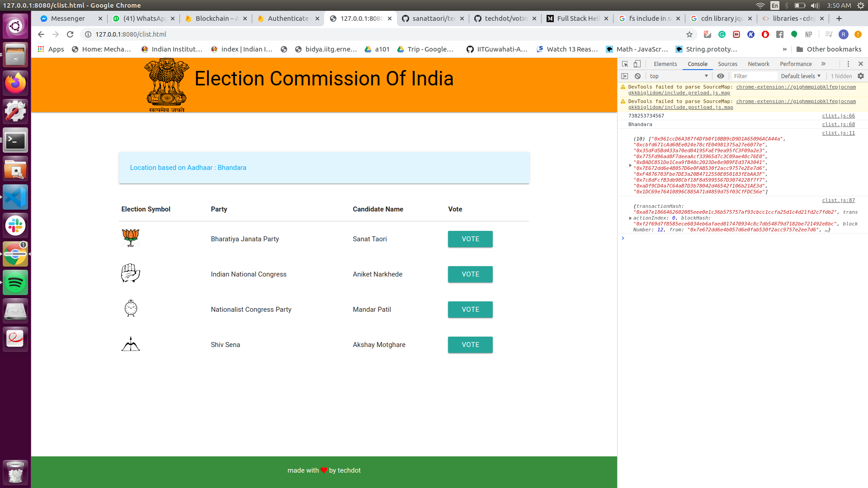Viewport: 868px width, 488px height.
Task: Clear the console with the ban icon
Action: pyautogui.click(x=637, y=76)
